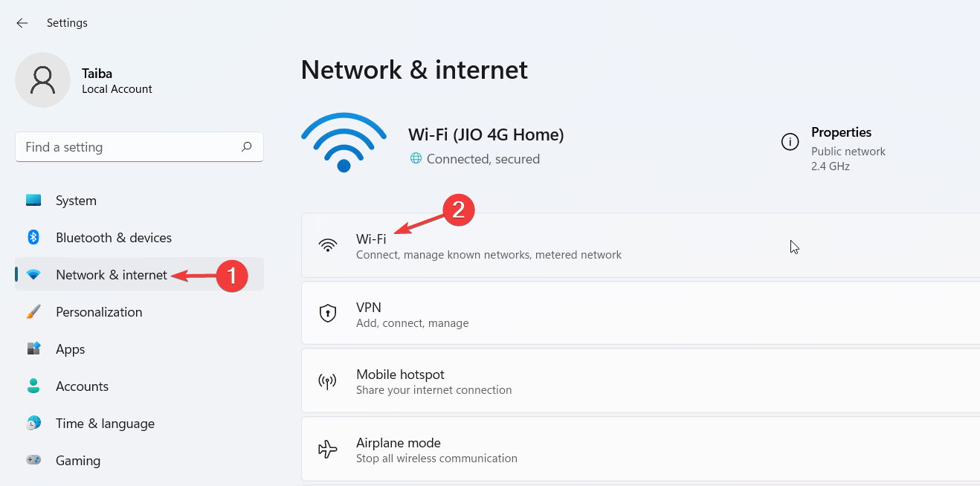
Task: Click the Apps sidebar icon
Action: (33, 349)
